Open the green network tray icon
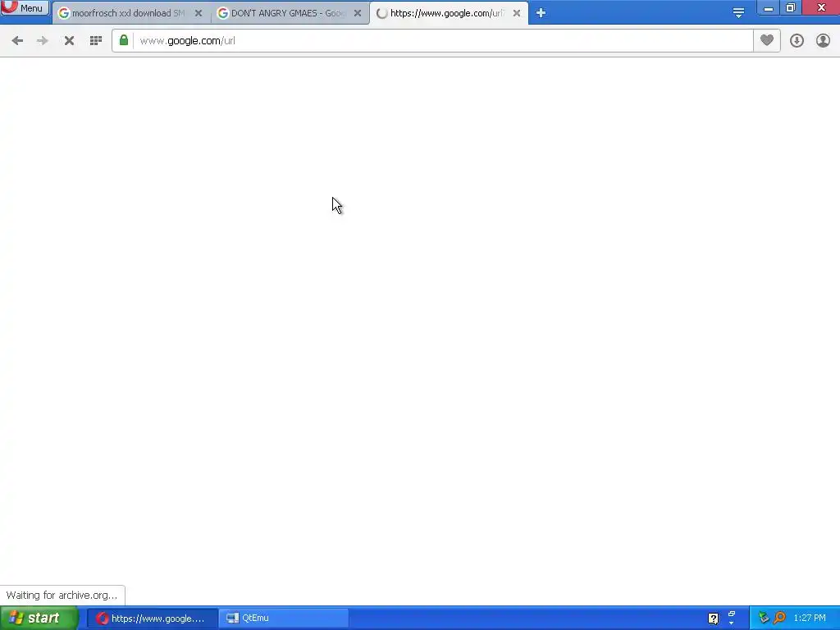This screenshot has width=840, height=630. (764, 619)
